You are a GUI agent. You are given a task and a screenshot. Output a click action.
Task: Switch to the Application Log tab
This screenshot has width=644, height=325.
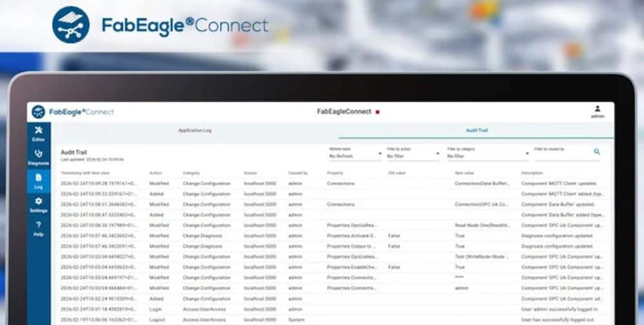click(x=194, y=131)
